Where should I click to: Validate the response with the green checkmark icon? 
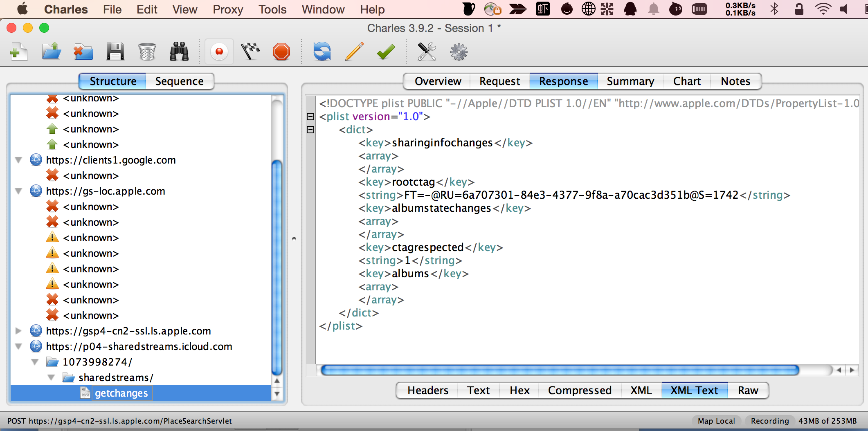[386, 52]
